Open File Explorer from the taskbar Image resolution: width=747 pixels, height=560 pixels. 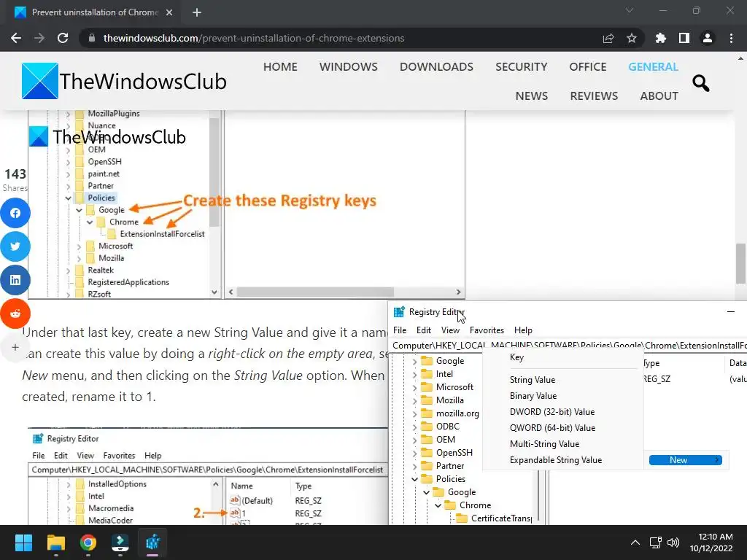[x=55, y=542]
